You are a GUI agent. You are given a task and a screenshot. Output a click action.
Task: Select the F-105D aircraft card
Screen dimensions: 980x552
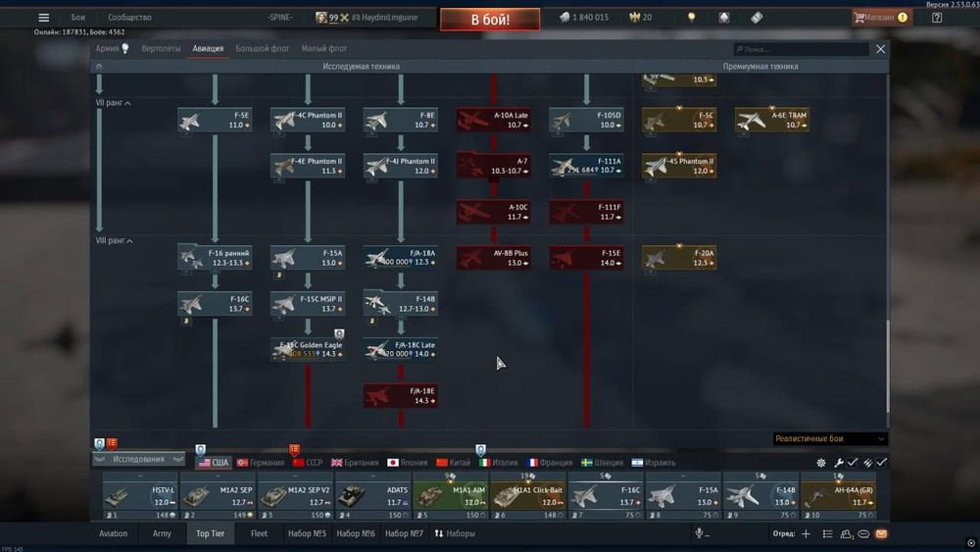tap(586, 120)
